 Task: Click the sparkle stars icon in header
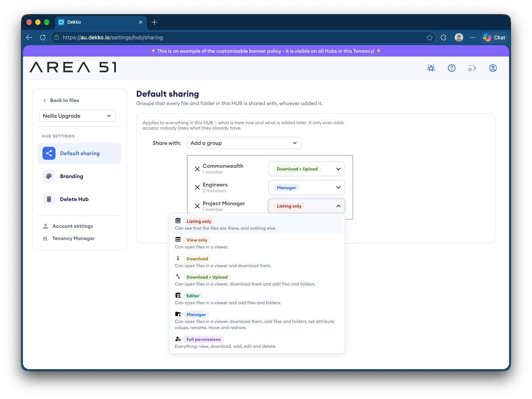[x=431, y=68]
